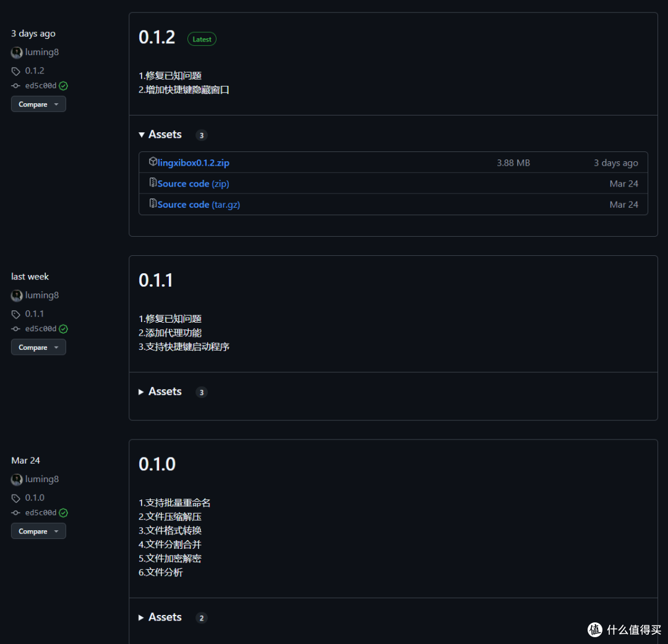Click 'Mar 24' date above tag 0.1.0

point(25,460)
